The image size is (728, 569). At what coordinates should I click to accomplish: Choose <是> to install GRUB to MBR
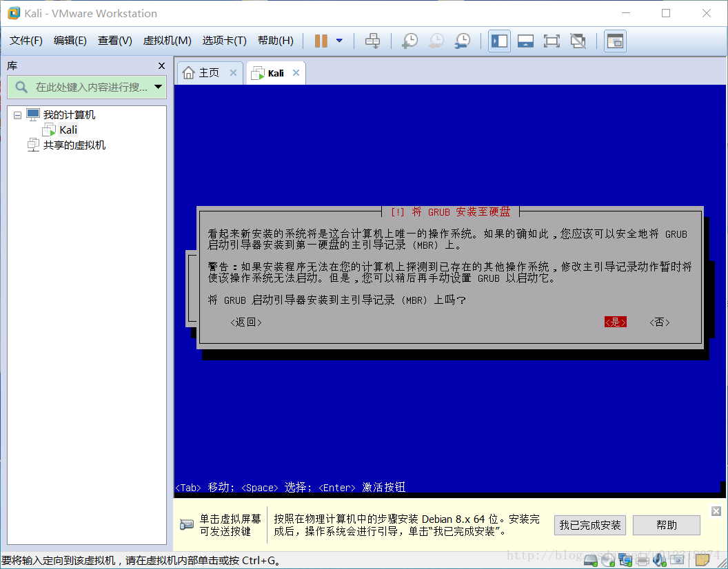click(x=616, y=322)
